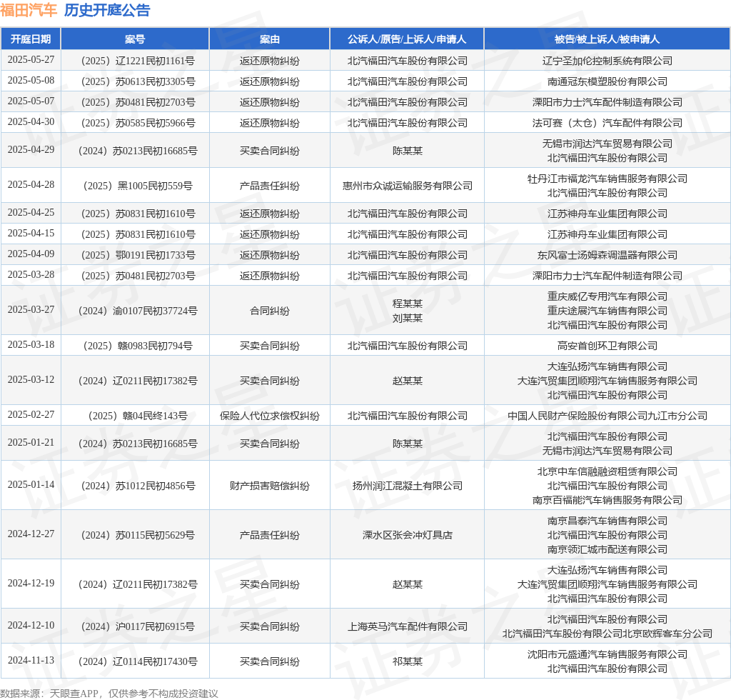Screen dimensions: 731x700
Task: Click the 案由 column header
Action: 269,39
